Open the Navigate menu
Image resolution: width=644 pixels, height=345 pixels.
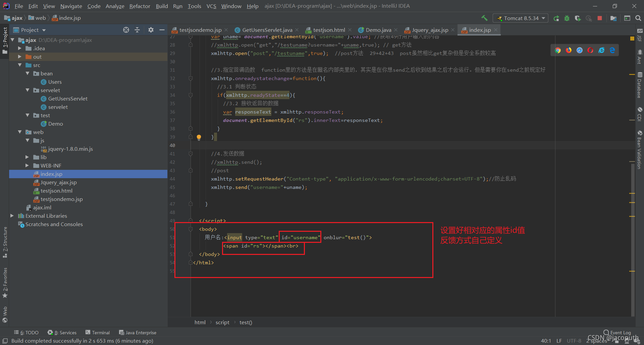coord(71,6)
